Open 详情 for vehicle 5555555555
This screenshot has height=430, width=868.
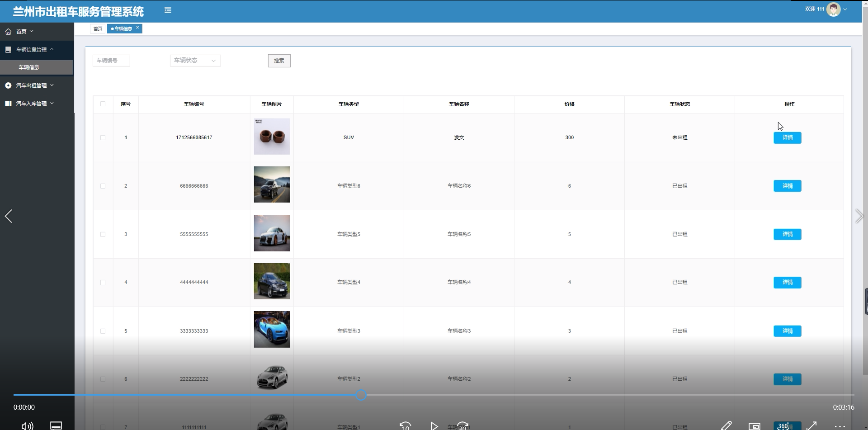click(787, 234)
